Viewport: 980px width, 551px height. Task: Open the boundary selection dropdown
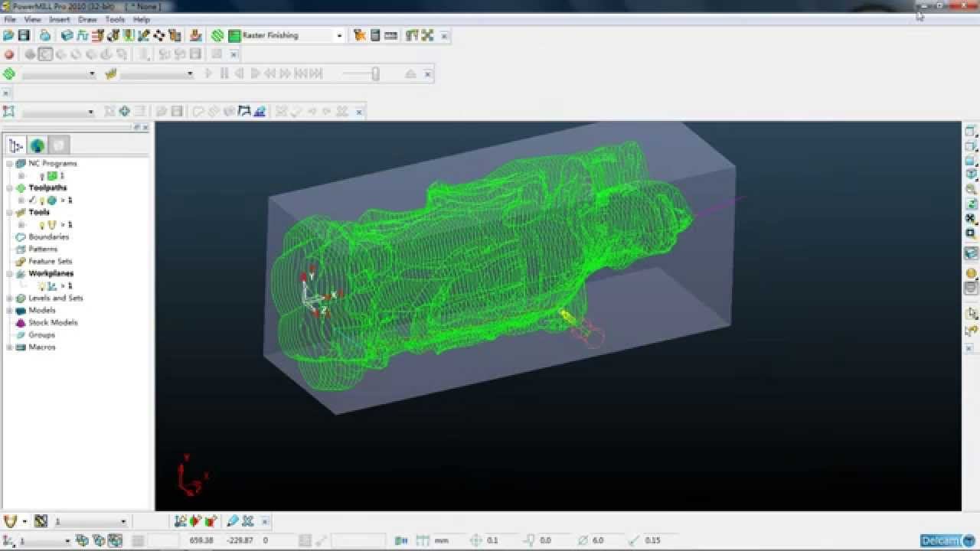[x=90, y=112]
